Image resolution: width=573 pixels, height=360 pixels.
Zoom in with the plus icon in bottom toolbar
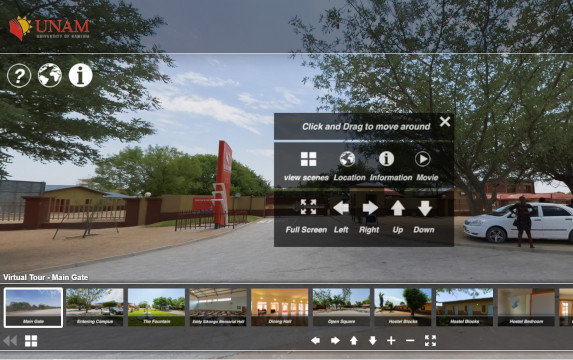(x=391, y=341)
